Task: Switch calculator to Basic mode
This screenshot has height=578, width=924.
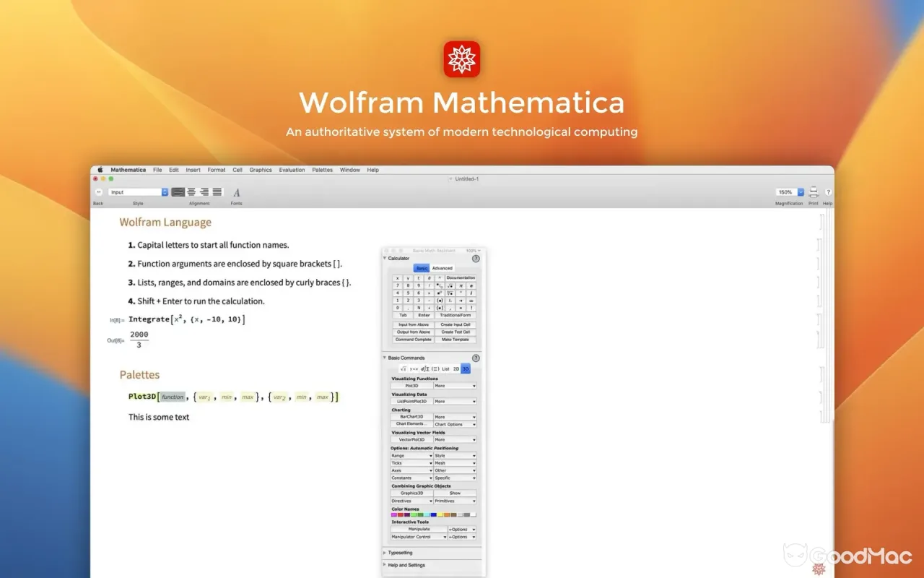Action: click(x=422, y=268)
